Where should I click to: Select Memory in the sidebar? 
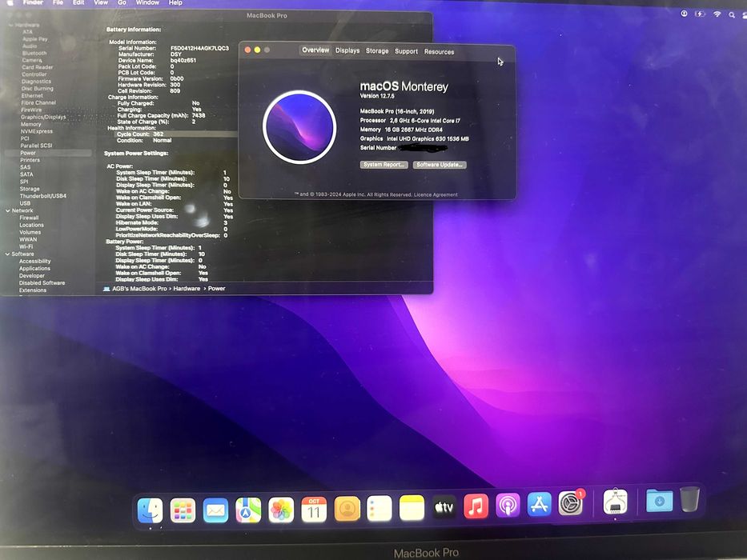[x=31, y=124]
